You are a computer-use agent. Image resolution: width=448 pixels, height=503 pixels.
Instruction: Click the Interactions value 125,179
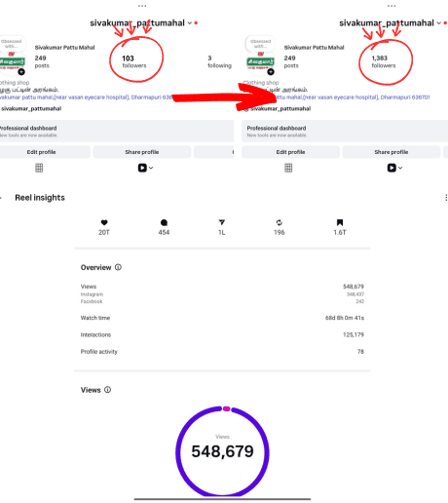[x=354, y=334]
